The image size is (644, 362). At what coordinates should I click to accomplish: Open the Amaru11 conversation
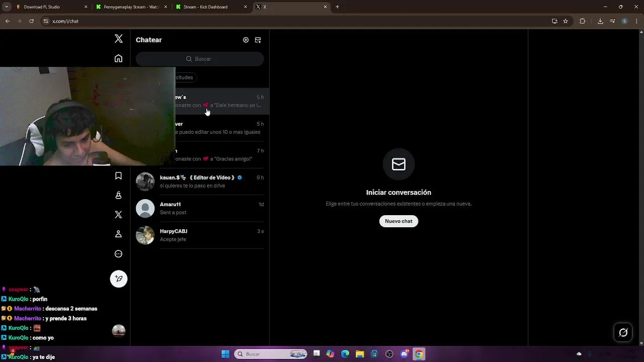(200, 208)
